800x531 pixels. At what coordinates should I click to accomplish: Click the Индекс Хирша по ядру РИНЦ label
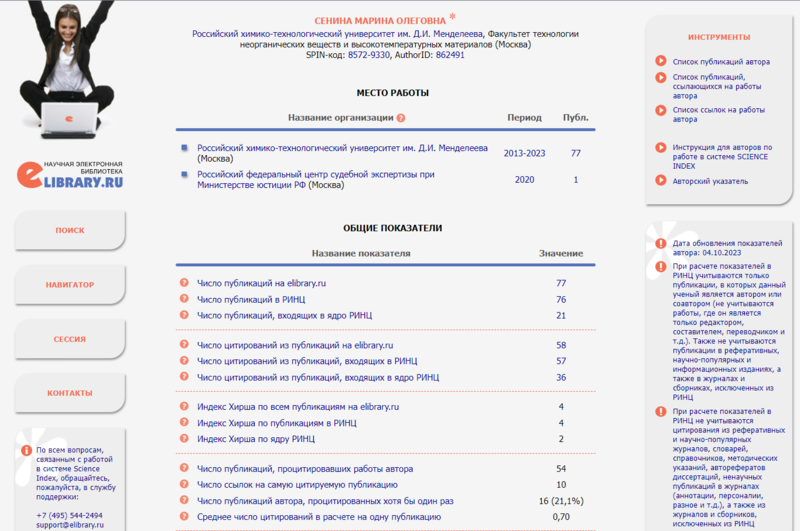click(x=256, y=439)
